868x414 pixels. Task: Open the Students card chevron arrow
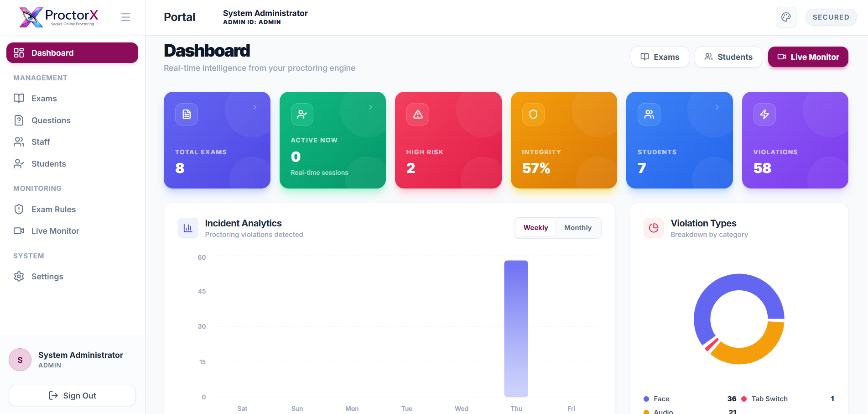point(717,107)
